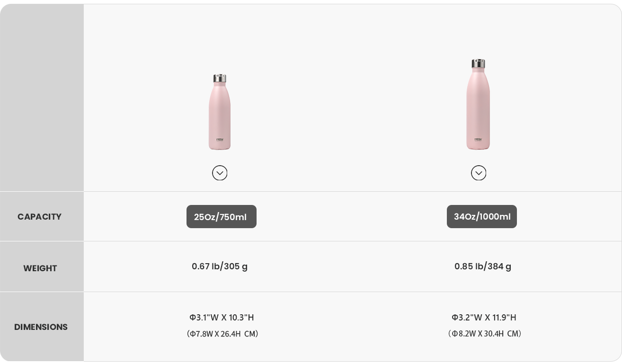Click the steel lid of the 750ml bottle
The image size is (622, 364).
[220, 78]
